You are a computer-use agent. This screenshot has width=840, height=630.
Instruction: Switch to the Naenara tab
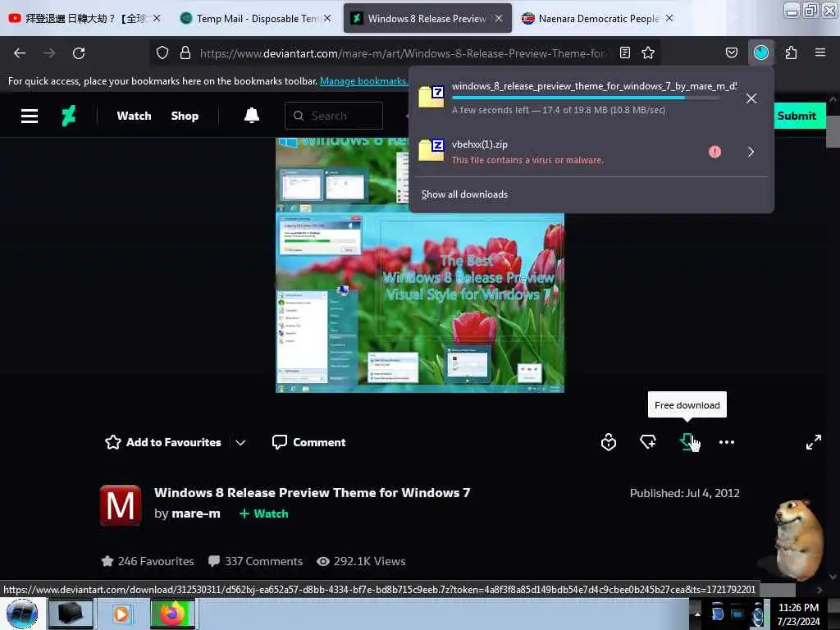pyautogui.click(x=598, y=18)
